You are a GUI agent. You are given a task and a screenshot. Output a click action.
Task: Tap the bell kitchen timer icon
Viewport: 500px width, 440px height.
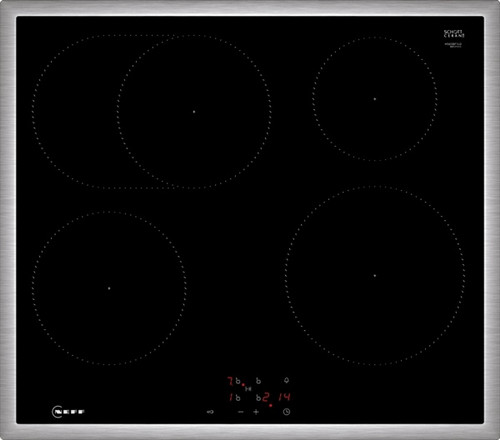(286, 380)
